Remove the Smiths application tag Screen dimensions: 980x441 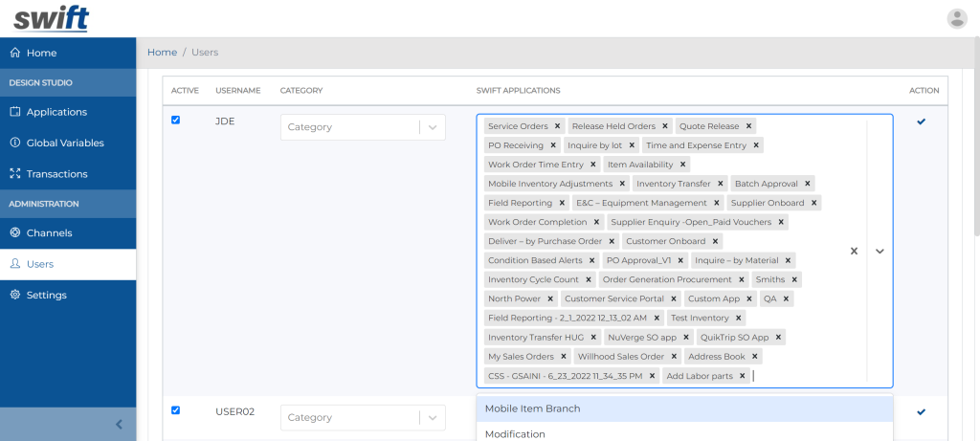click(794, 280)
